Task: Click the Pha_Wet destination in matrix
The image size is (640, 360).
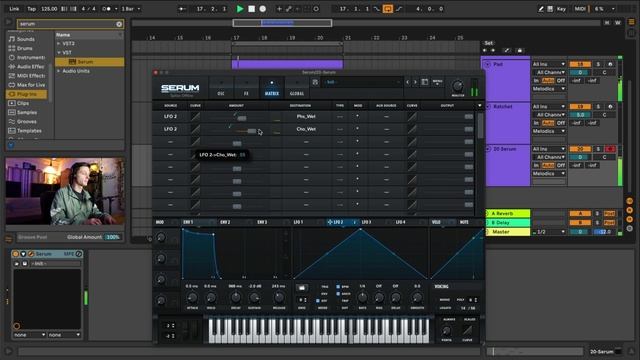Action: pos(306,116)
